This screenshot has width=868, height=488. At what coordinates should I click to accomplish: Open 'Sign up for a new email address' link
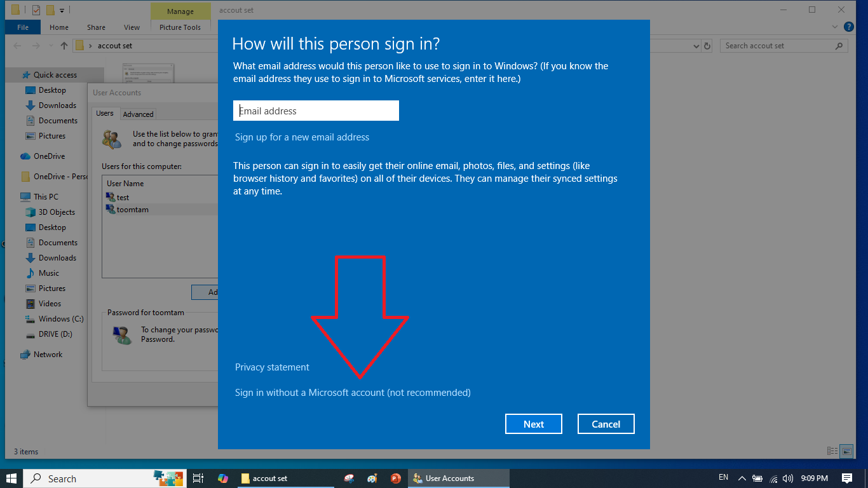point(302,137)
